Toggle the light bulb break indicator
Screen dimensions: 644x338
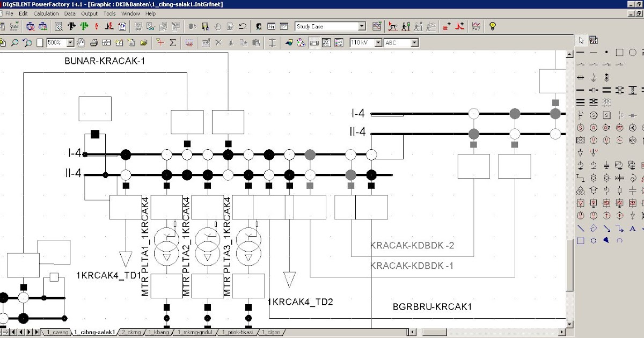pos(492,26)
